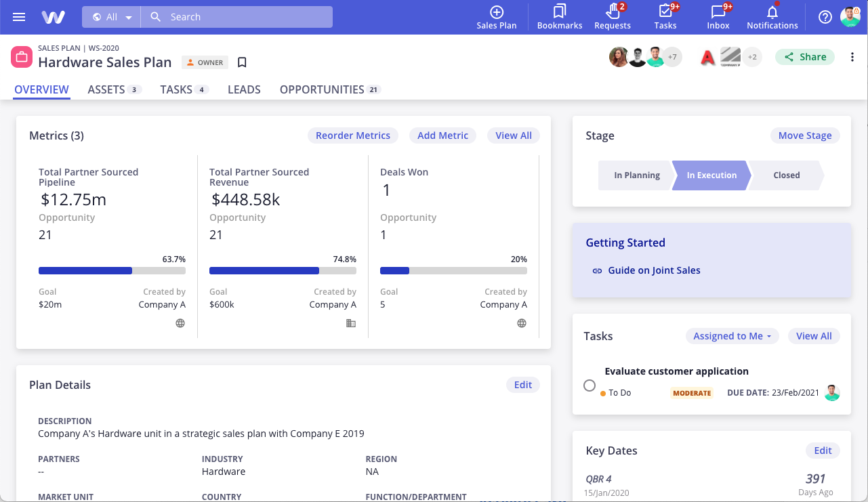Click View All in Tasks panel
This screenshot has height=502, width=868.
click(x=814, y=336)
